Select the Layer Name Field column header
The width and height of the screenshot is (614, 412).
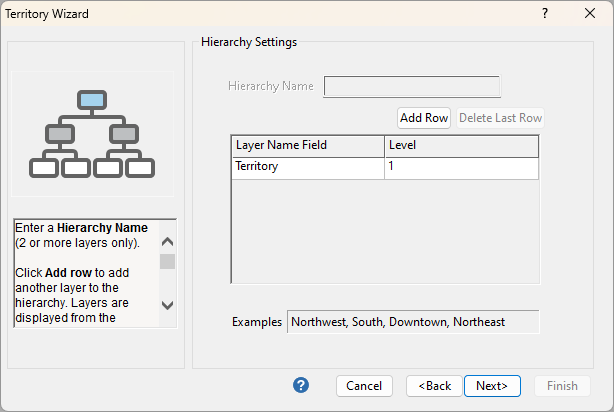point(307,146)
